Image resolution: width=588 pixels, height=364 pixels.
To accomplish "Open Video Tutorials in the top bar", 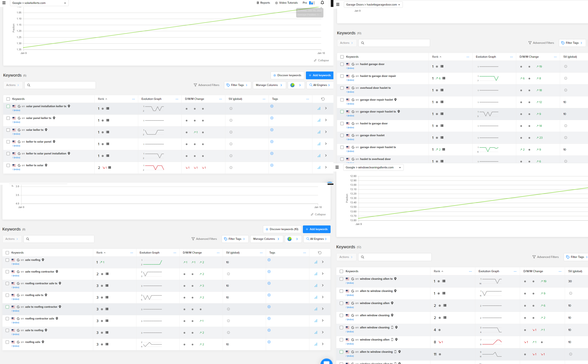I will pos(286,3).
